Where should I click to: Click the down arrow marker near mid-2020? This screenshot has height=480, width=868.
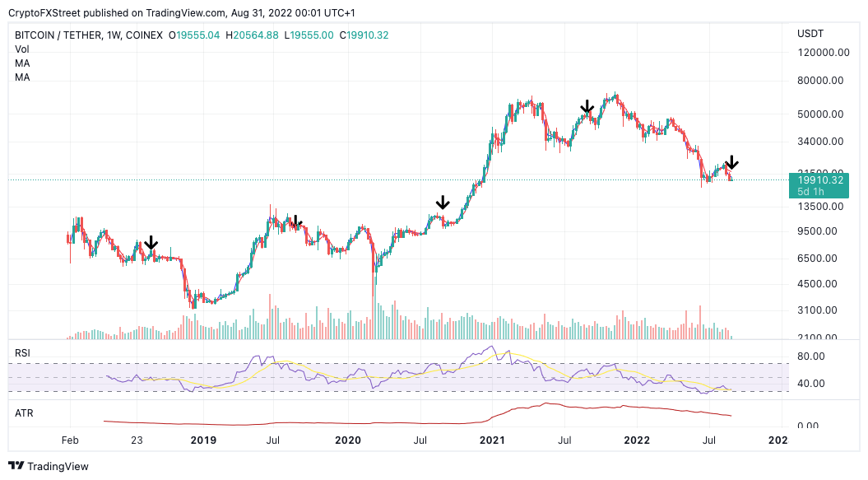pos(443,202)
